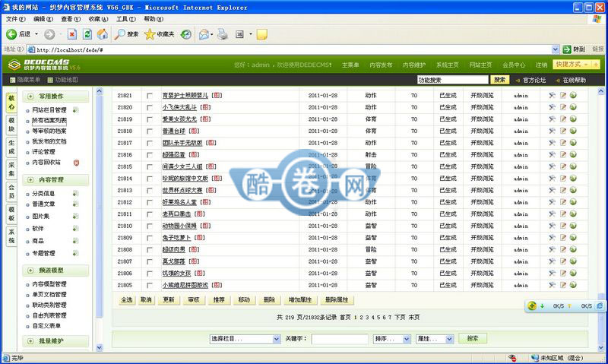Open the IE Favorites star icon
The image size is (608, 364).
pyautogui.click(x=150, y=34)
